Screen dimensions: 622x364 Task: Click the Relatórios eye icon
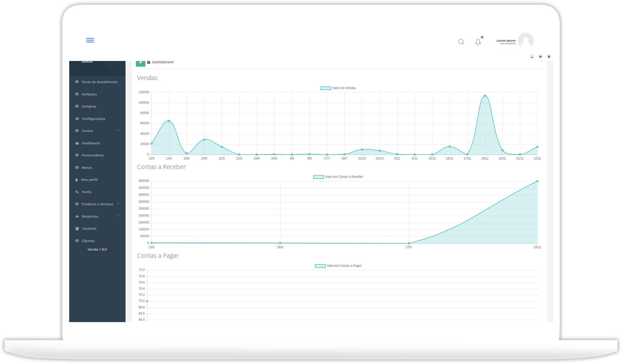pos(77,217)
